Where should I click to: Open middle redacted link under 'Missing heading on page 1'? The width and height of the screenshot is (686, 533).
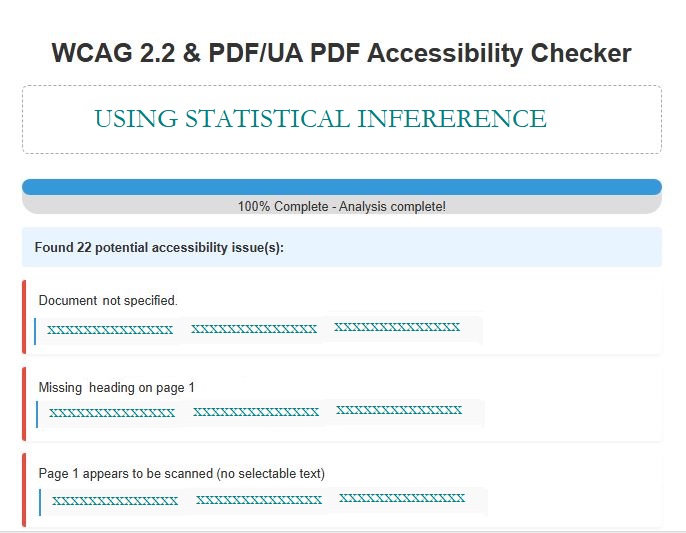(x=256, y=412)
